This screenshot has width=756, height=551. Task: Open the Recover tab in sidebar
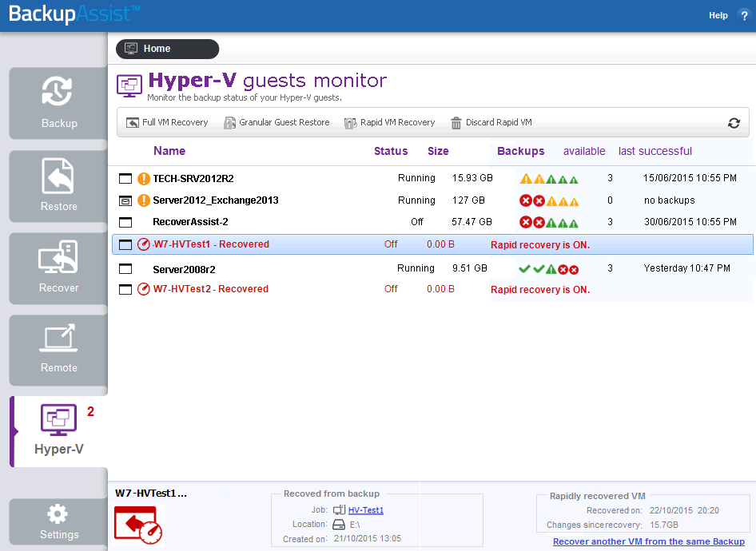tap(58, 268)
